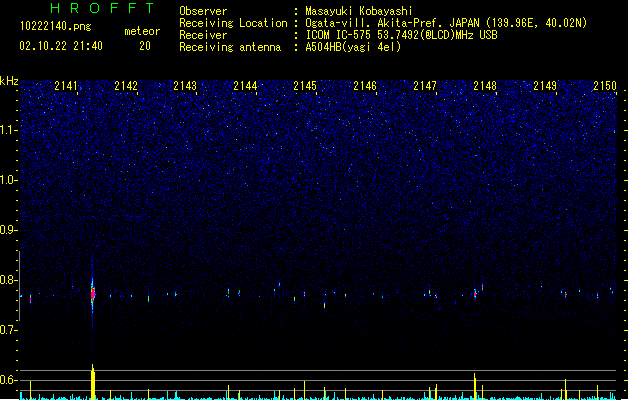Click the yellow power spike just before 2148

pyautogui.click(x=475, y=386)
